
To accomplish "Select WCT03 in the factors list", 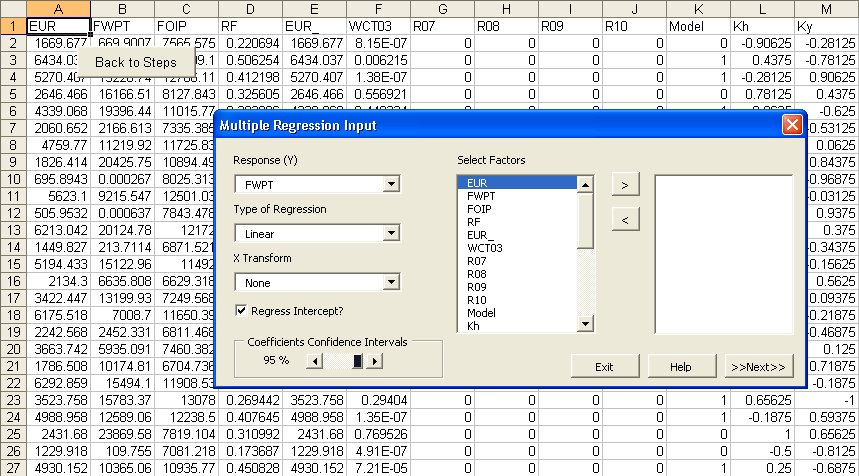I will tap(517, 248).
